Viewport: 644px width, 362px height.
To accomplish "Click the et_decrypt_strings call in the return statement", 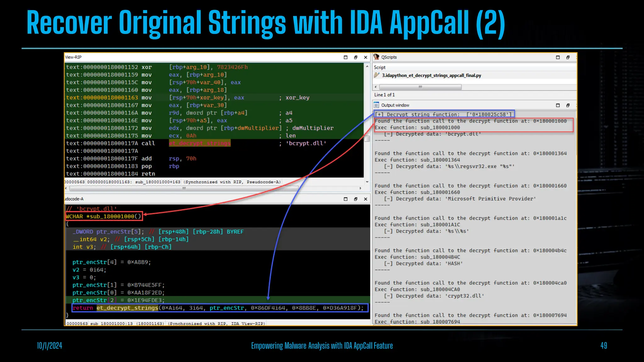I will pyautogui.click(x=127, y=308).
